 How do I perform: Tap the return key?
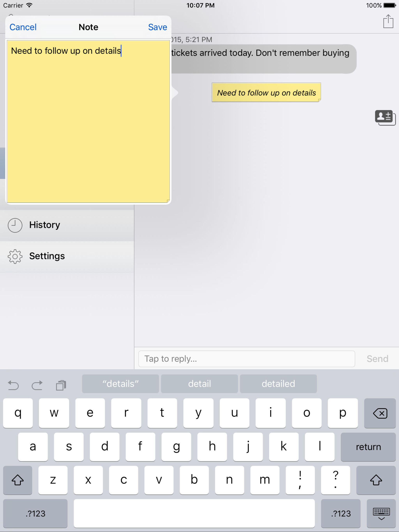(x=368, y=447)
